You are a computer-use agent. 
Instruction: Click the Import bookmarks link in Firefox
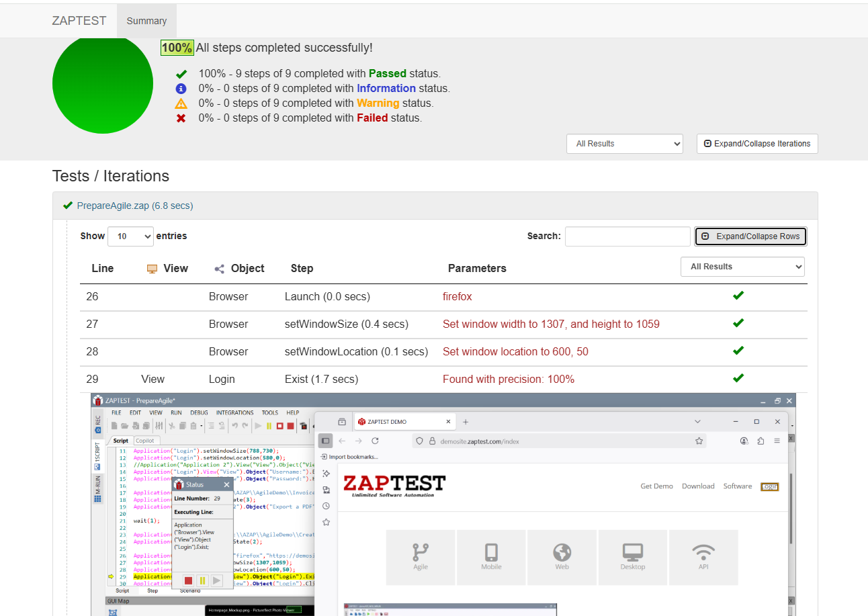[349, 457]
